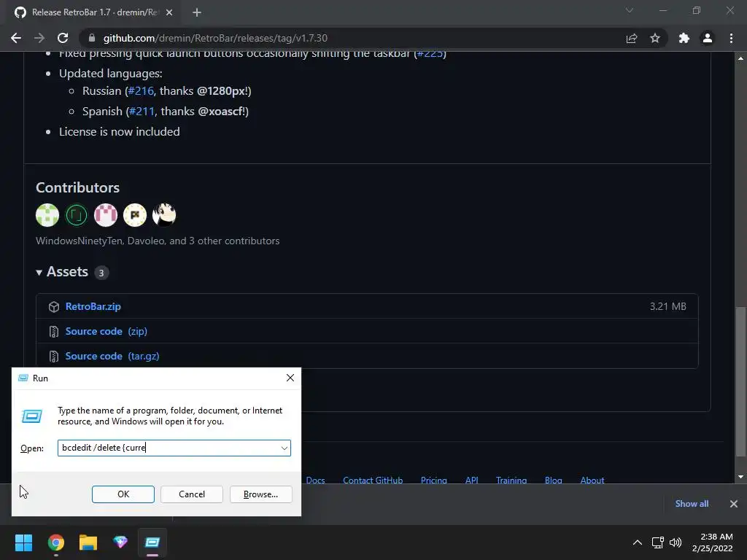
Task: Expand the Run dialog Open history dropdown
Action: pyautogui.click(x=285, y=448)
